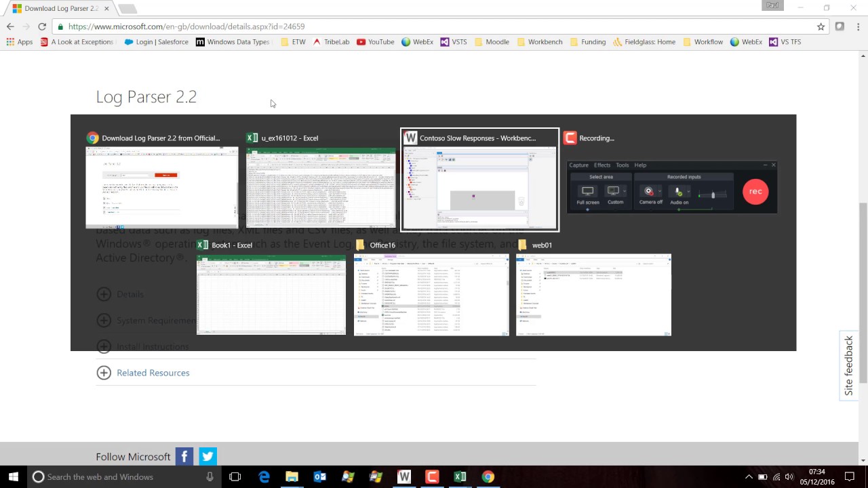
Task: Toggle the Camera off input in recorder
Action: tap(650, 195)
